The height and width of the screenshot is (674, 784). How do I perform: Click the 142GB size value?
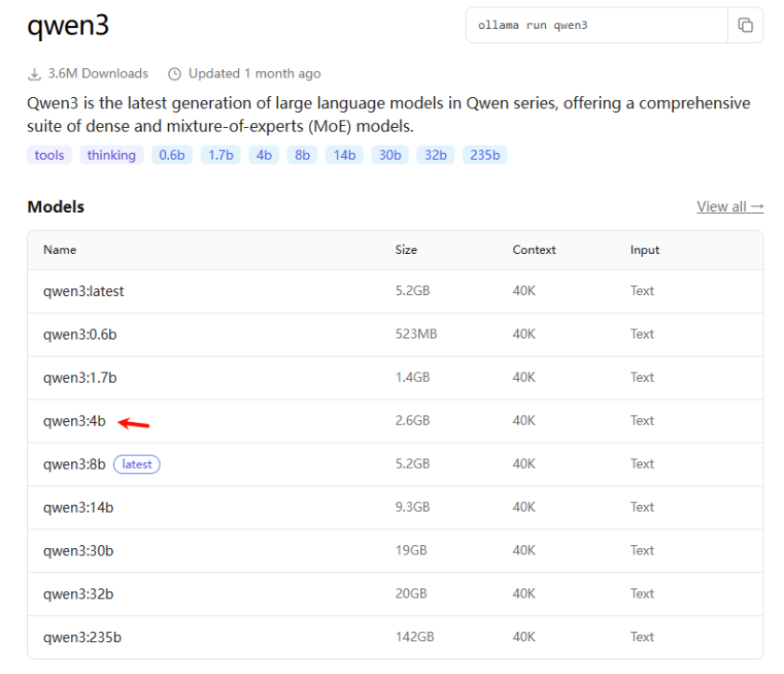click(x=414, y=637)
